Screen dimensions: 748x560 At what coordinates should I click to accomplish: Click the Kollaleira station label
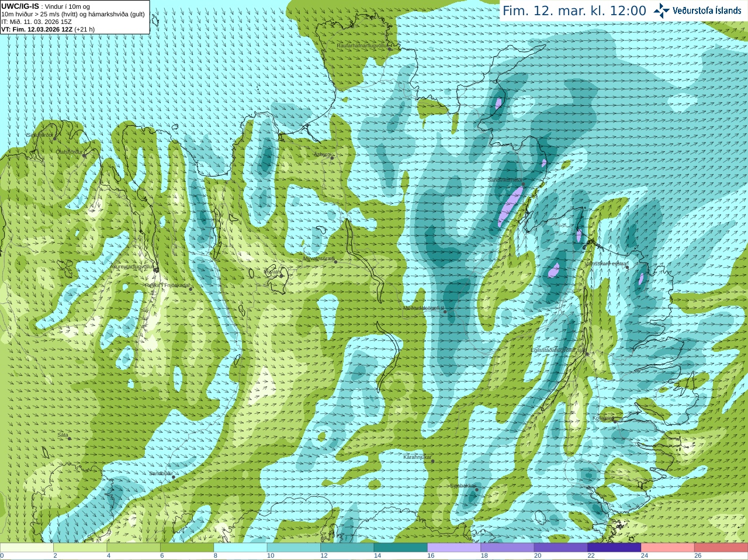[604, 418]
